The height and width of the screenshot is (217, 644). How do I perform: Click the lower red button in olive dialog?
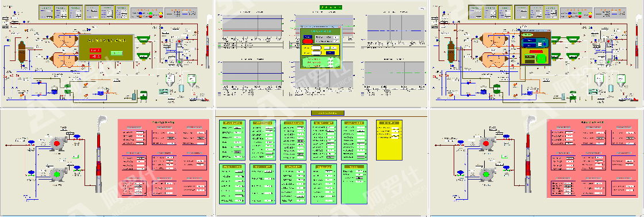[95, 56]
